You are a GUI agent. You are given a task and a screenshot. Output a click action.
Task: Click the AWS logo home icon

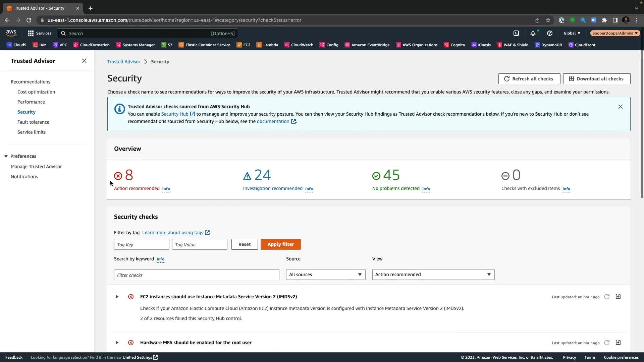pyautogui.click(x=11, y=33)
